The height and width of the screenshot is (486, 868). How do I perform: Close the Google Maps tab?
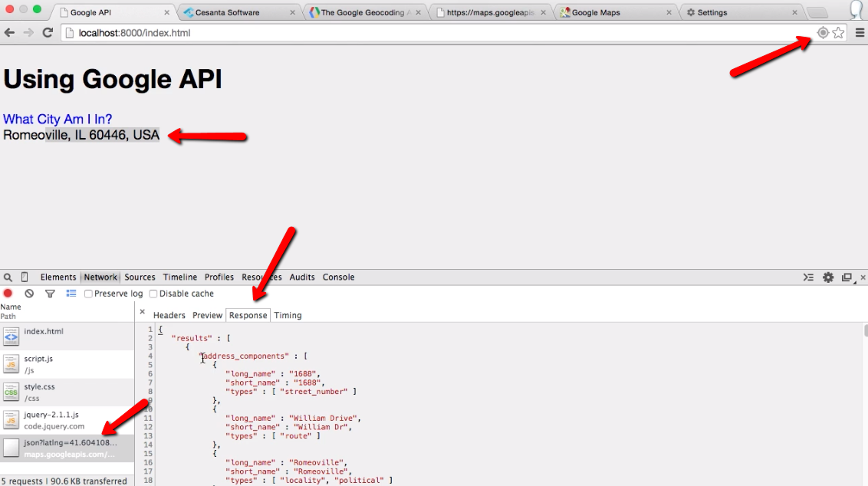[669, 12]
